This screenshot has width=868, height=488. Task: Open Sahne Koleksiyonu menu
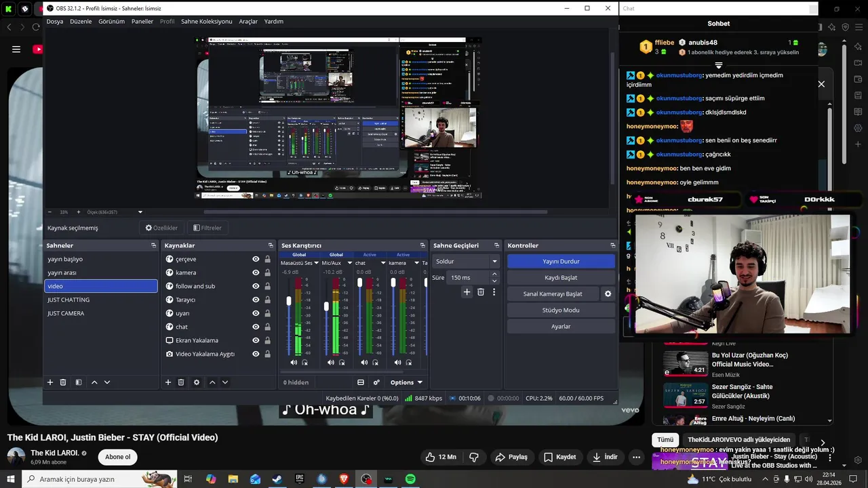click(x=206, y=21)
